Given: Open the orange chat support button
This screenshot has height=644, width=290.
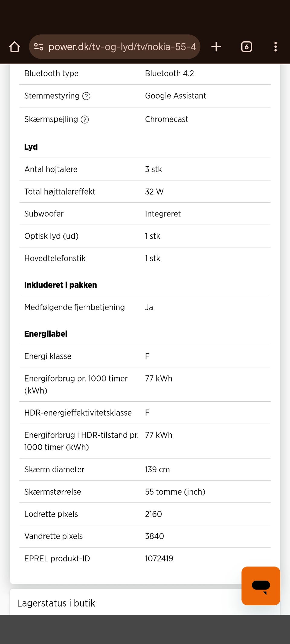Looking at the screenshot, I should (x=261, y=586).
